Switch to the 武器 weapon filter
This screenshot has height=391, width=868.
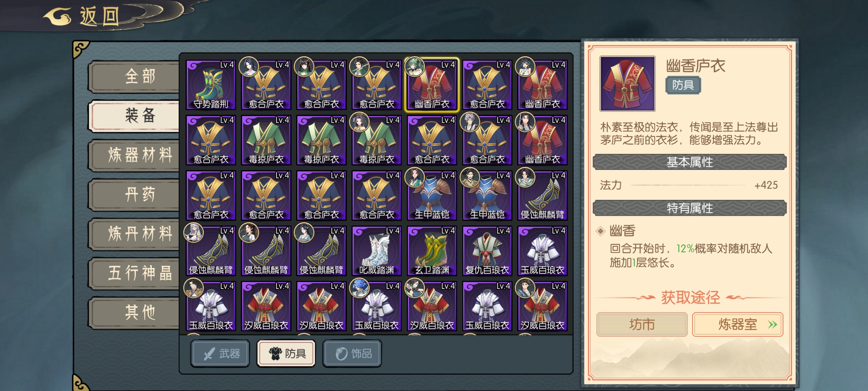click(220, 354)
